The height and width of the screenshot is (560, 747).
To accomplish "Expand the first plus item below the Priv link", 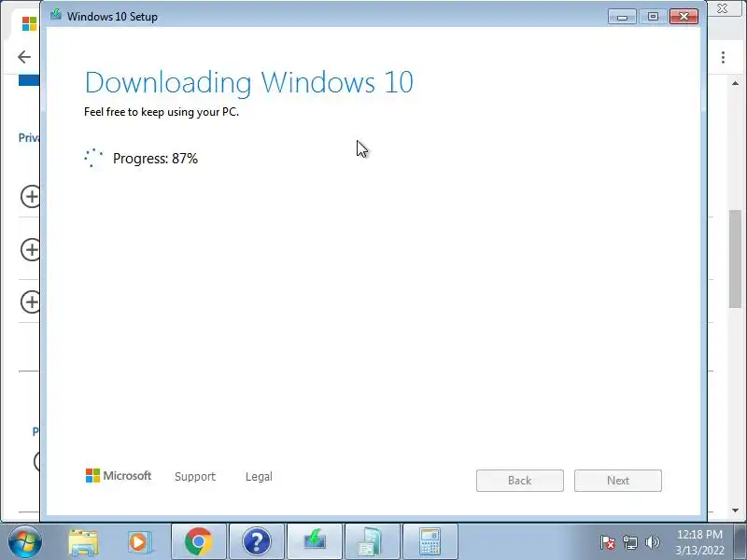I will pos(31,196).
